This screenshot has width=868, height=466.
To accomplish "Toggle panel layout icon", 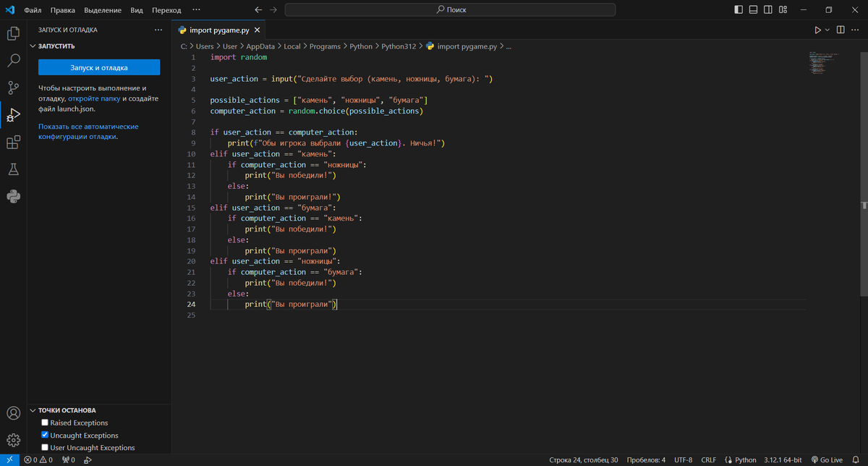I will click(x=754, y=10).
